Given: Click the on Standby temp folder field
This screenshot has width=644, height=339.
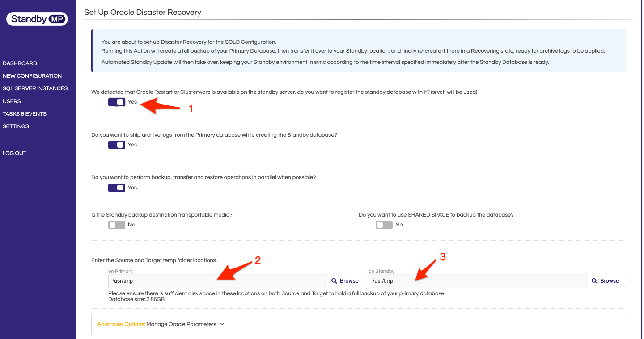Looking at the screenshot, I should point(478,281).
